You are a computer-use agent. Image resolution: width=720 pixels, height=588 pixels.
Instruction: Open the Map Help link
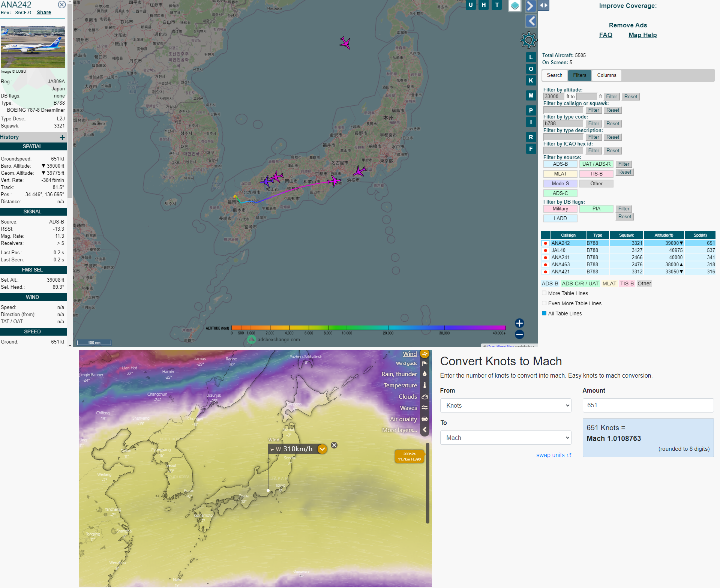[643, 35]
